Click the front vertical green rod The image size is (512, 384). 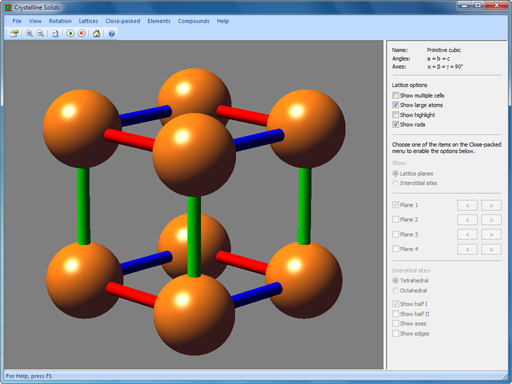coord(194,237)
